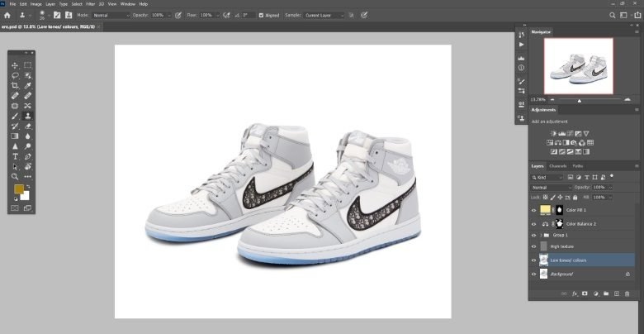Select the Spot Healing Brush tool

click(x=15, y=95)
